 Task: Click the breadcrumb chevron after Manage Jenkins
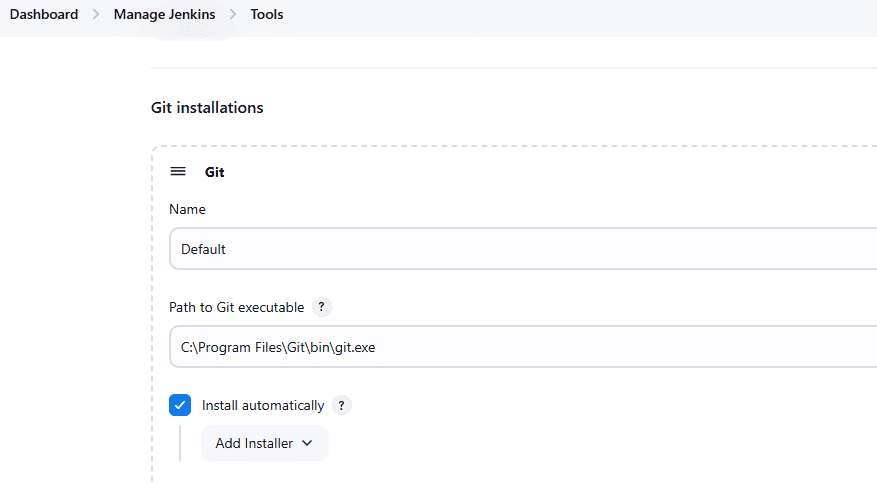(x=232, y=15)
